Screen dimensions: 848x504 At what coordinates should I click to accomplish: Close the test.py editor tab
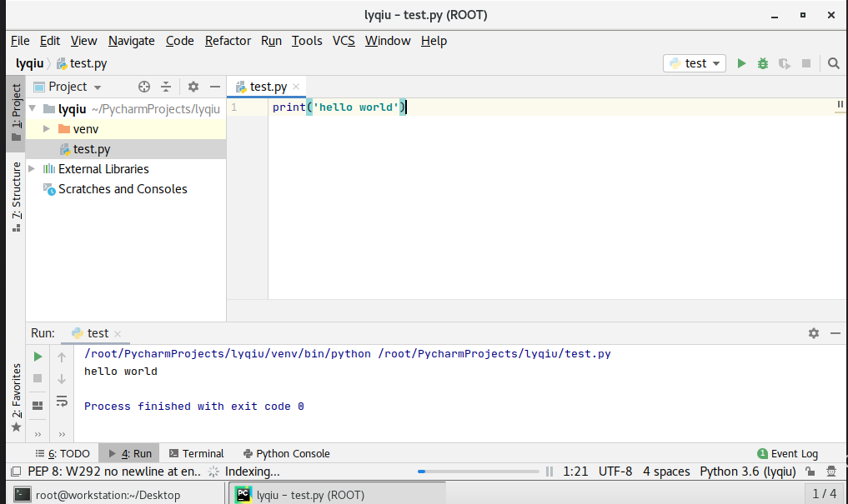296,87
